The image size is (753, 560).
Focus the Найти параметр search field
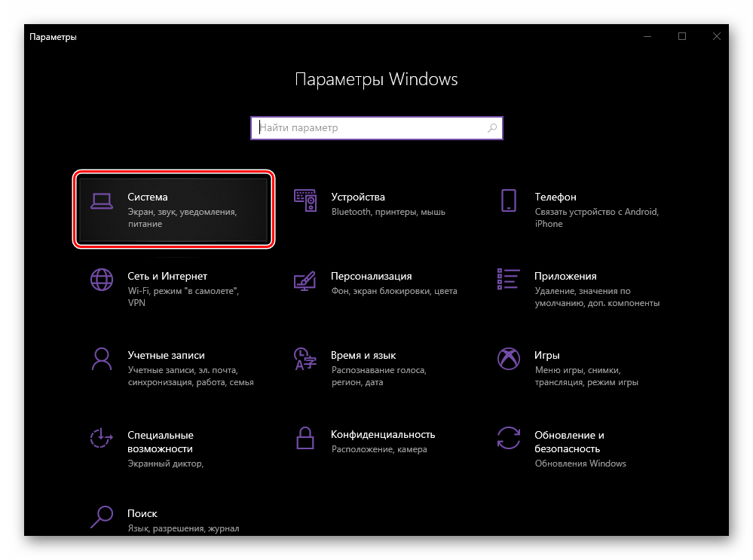(377, 128)
